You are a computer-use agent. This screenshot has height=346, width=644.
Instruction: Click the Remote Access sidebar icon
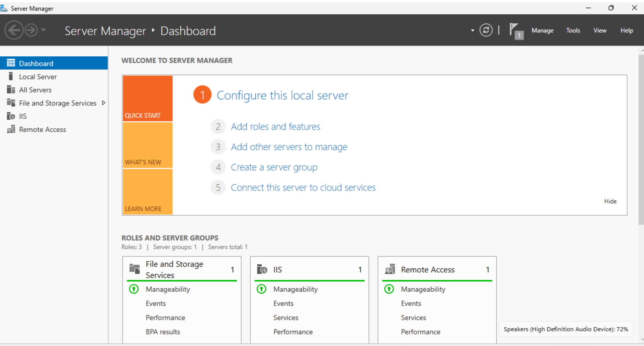click(11, 129)
